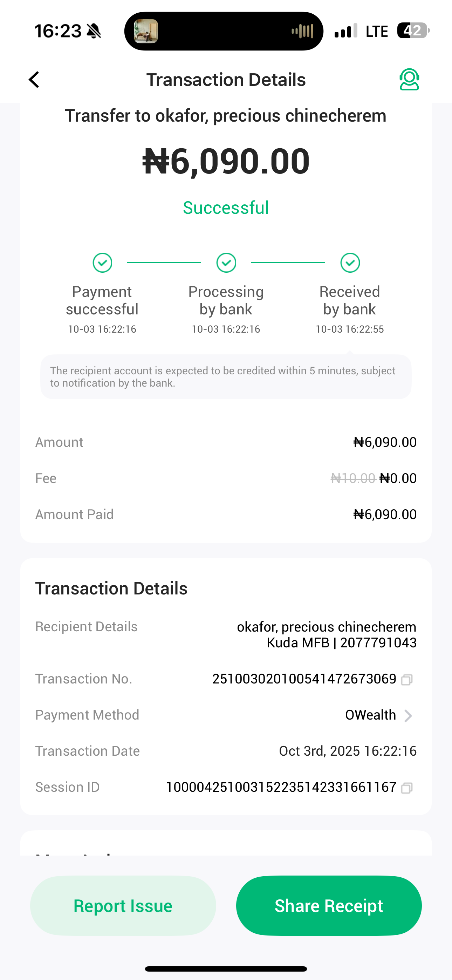
Task: Tap the iOS home indicator bar
Action: click(x=226, y=968)
